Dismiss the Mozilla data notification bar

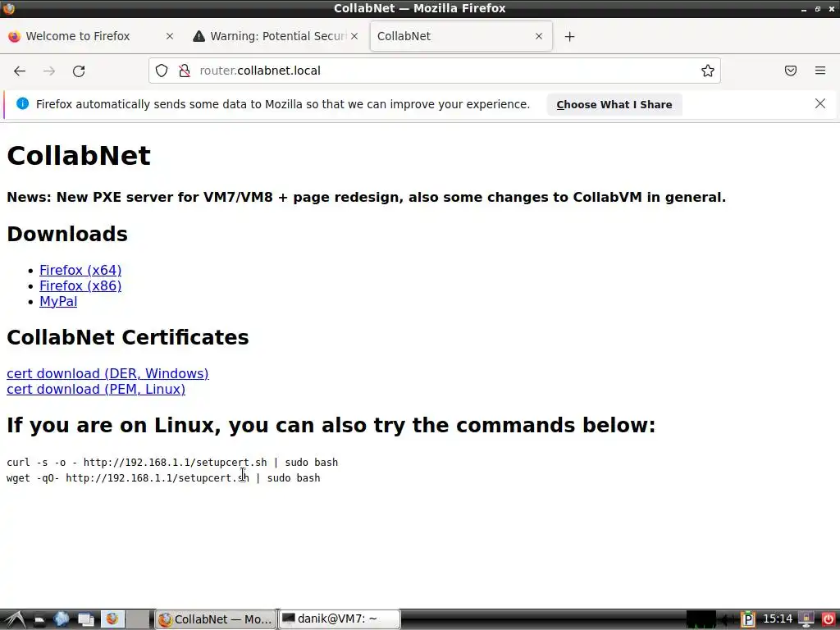pos(819,103)
